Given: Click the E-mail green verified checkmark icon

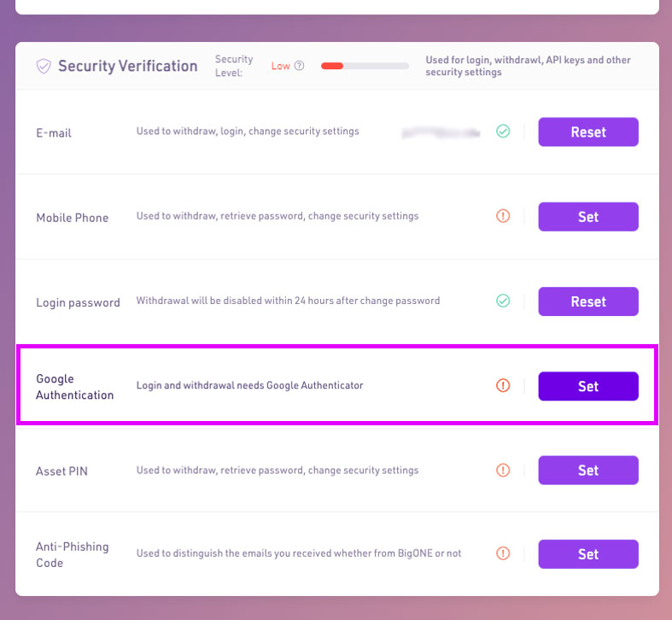Looking at the screenshot, I should (x=503, y=132).
